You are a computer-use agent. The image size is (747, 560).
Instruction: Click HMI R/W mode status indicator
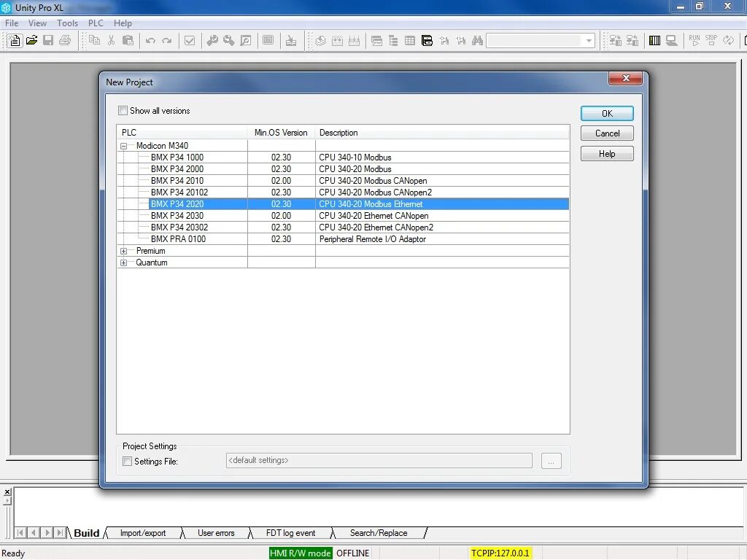[300, 553]
